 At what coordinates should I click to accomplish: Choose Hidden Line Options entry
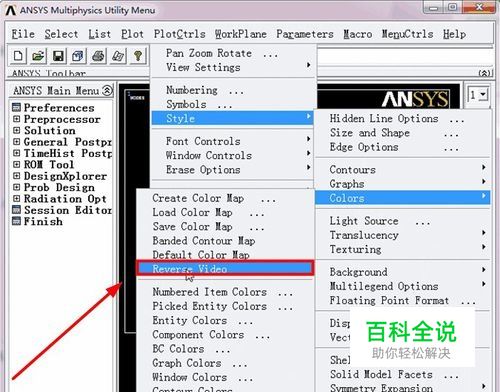(x=403, y=118)
